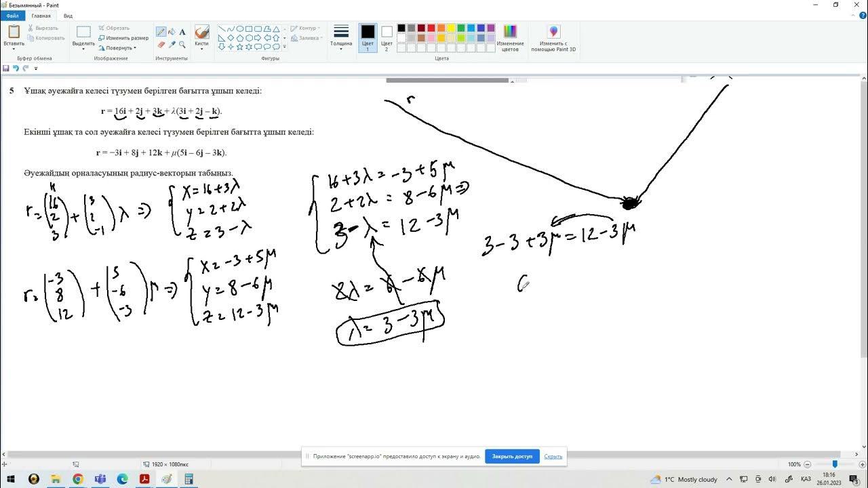Open the Rotate (Повернуть) dropdown

point(117,48)
